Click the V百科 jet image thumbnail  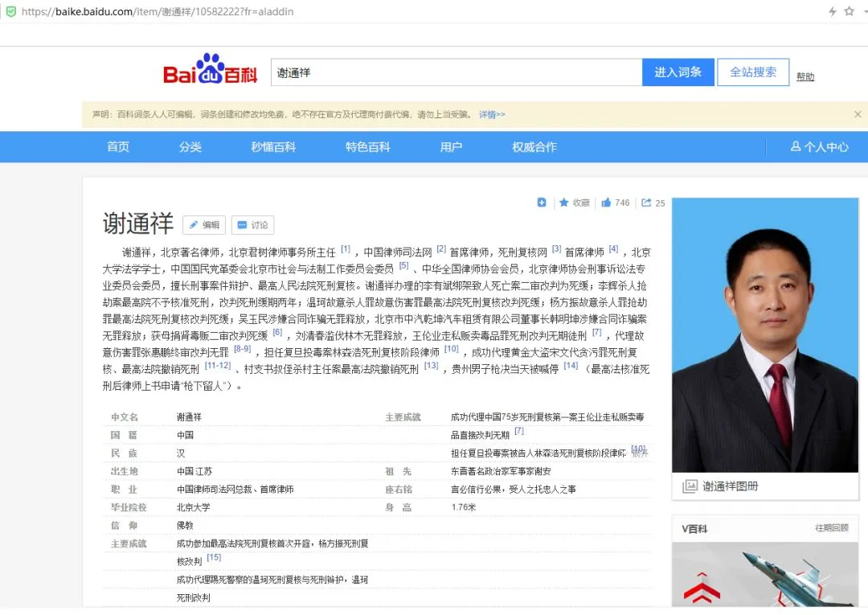click(x=765, y=575)
